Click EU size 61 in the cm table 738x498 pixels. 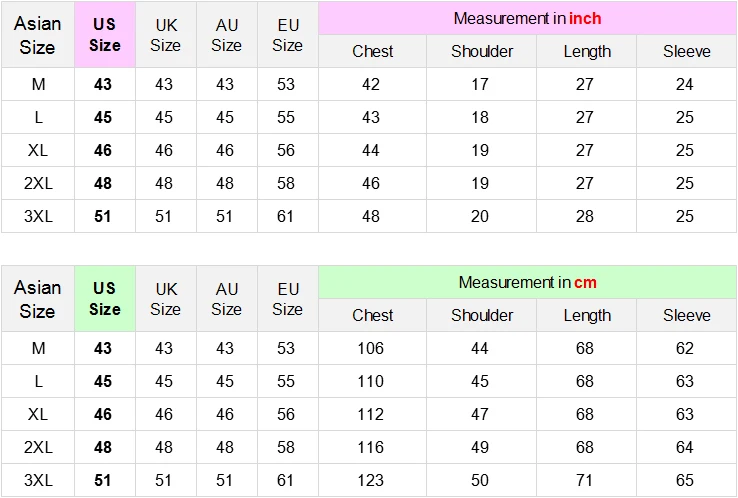pyautogui.click(x=286, y=480)
